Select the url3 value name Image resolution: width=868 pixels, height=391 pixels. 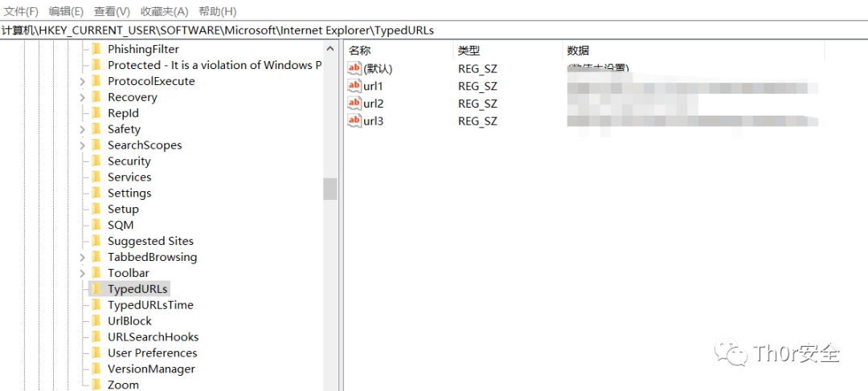pos(373,120)
